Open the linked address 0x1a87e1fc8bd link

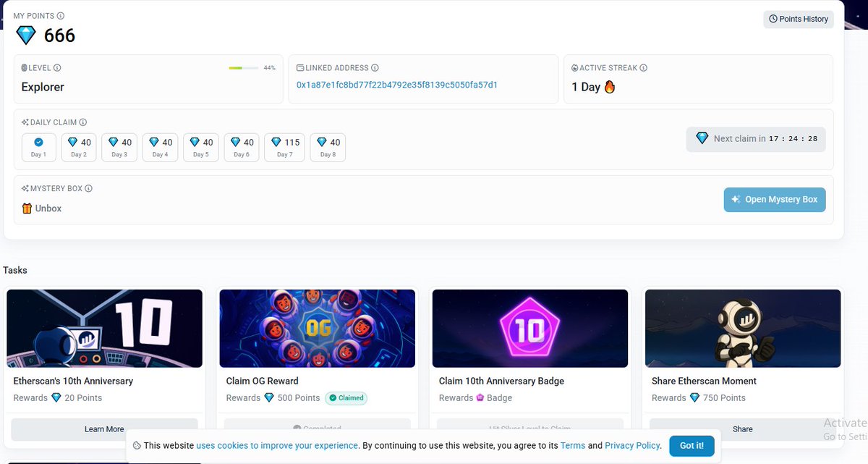point(397,85)
